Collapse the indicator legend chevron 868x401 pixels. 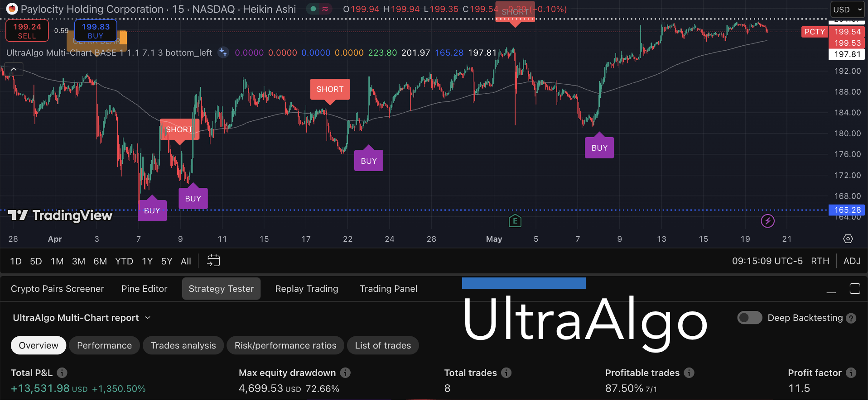pos(14,69)
